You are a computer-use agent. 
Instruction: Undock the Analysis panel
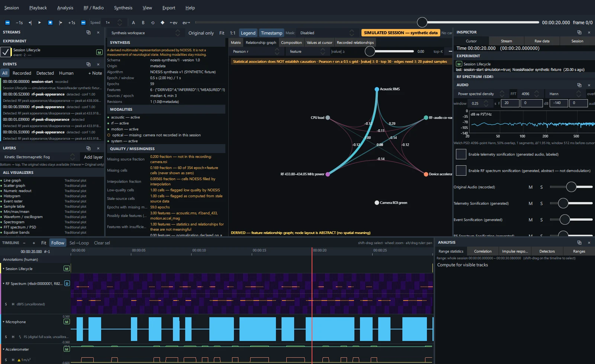(x=579, y=243)
